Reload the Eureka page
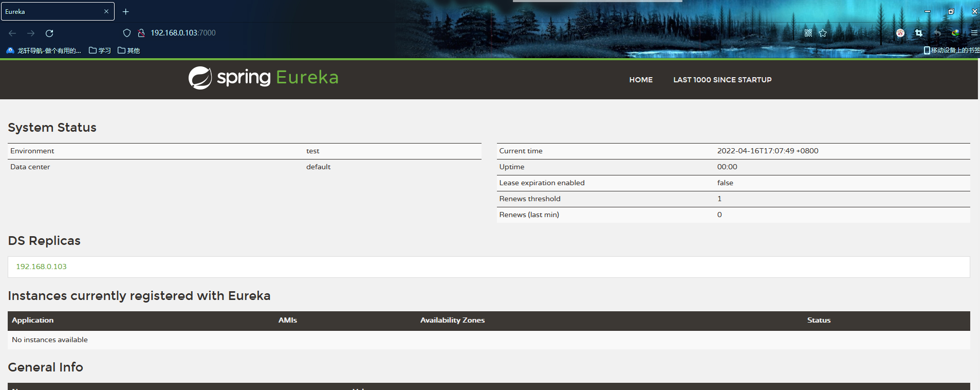980x390 pixels. 49,33
